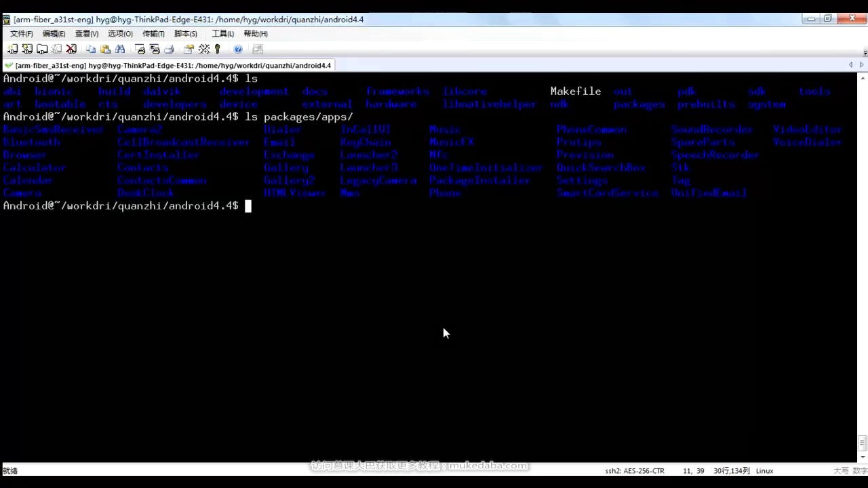Open the 文件(F) menu
Screen dimensions: 868x488
22,33
